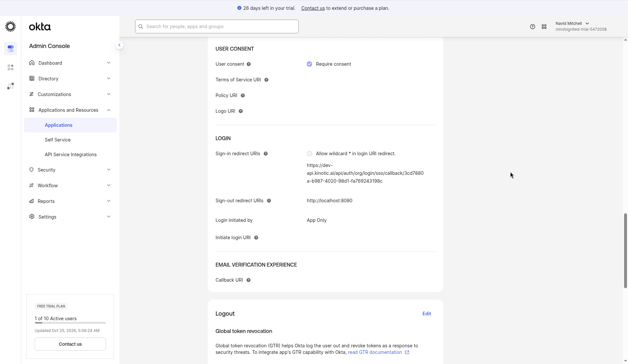This screenshot has width=628, height=364.
Task: Click the Dashboard home icon
Action: tap(32, 63)
